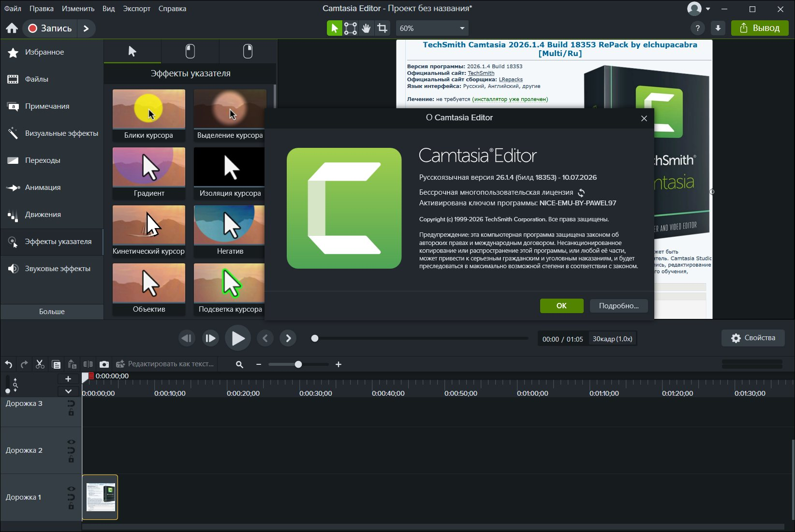Open the Движения panel
The width and height of the screenshot is (795, 532).
click(x=52, y=215)
